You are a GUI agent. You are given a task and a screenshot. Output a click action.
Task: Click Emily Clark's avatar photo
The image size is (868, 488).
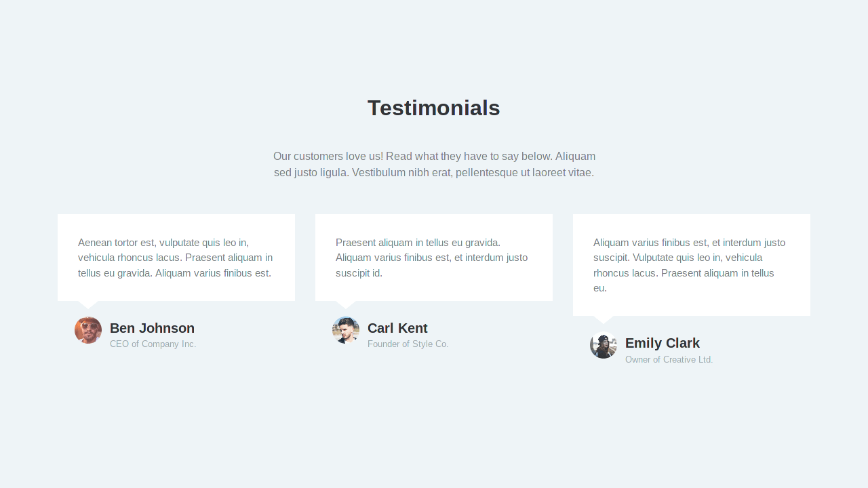point(604,345)
